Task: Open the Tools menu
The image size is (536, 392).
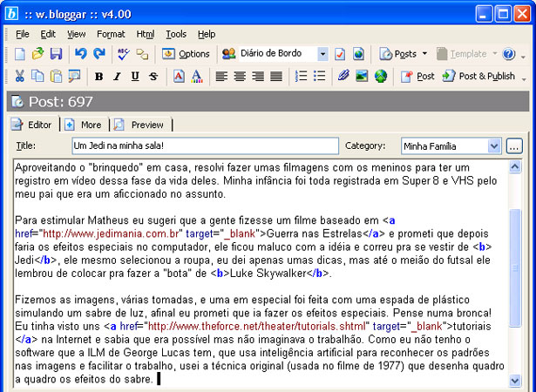Action: click(176, 34)
